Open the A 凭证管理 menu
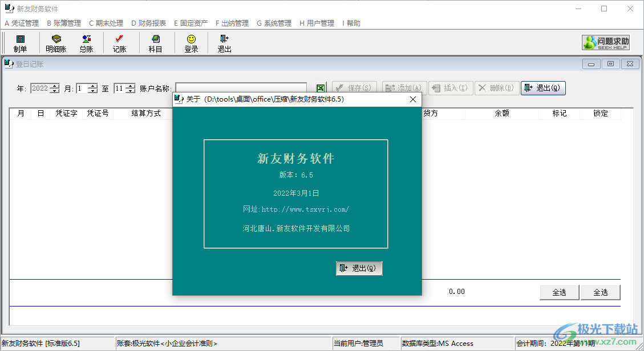This screenshot has width=644, height=351. pos(22,23)
